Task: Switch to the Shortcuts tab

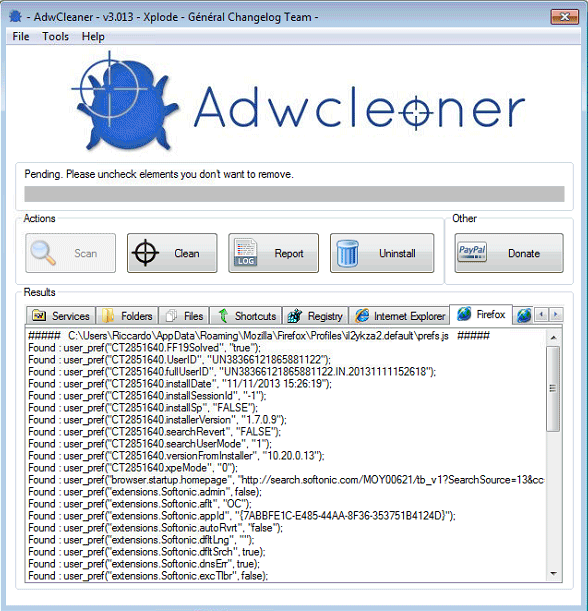Action: pyautogui.click(x=246, y=316)
